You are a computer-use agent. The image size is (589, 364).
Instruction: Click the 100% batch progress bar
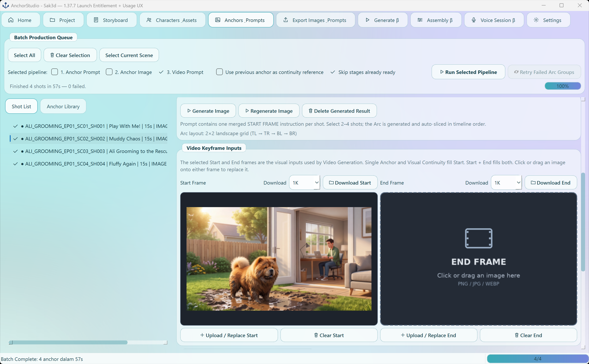(x=563, y=86)
